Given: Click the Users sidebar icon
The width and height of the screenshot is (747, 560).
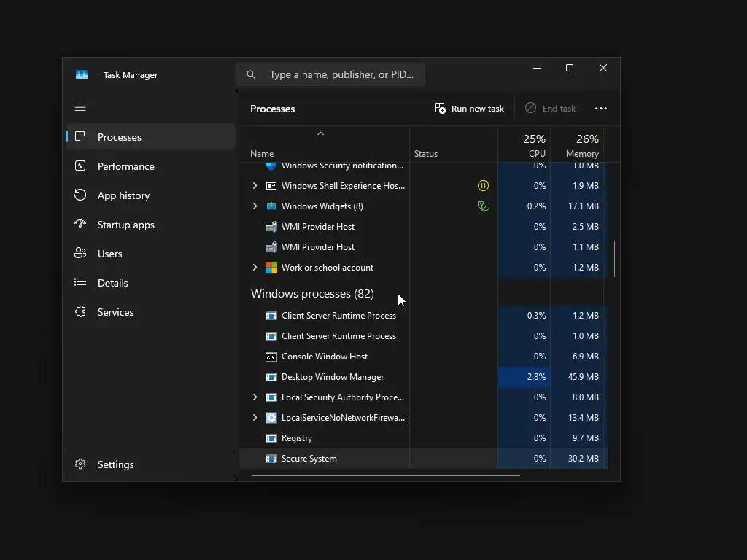Looking at the screenshot, I should 80,253.
